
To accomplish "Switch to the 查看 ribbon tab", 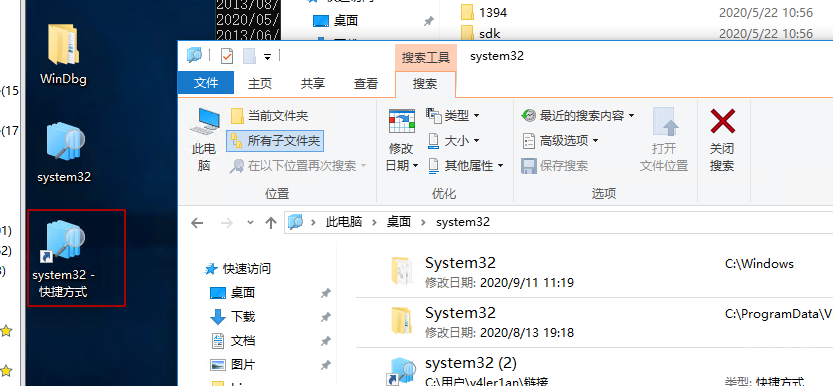I will tap(366, 83).
